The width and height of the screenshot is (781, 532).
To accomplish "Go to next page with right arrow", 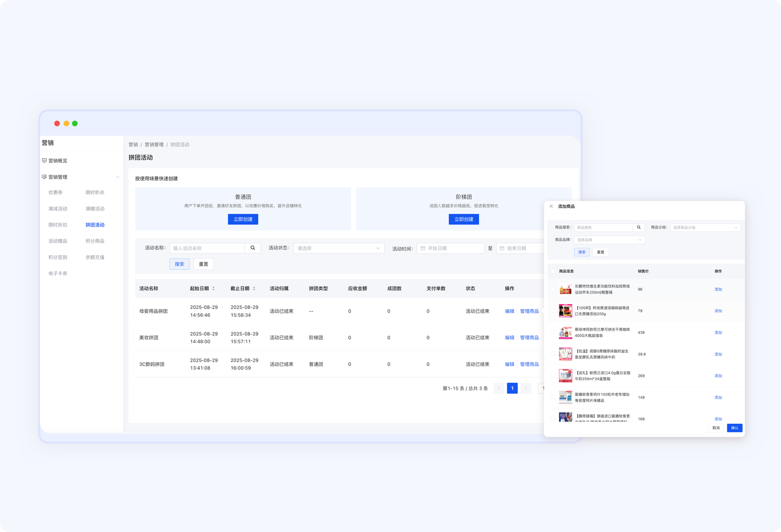I will (x=526, y=389).
